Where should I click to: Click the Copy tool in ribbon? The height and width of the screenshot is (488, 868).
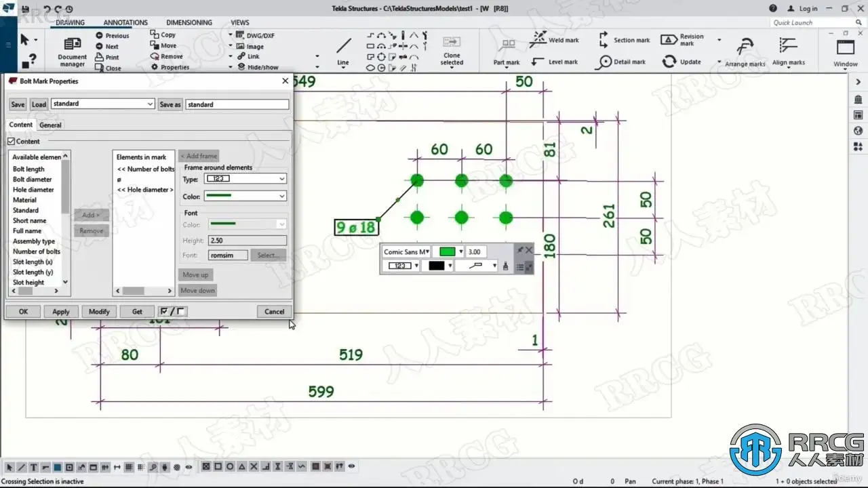(x=163, y=35)
